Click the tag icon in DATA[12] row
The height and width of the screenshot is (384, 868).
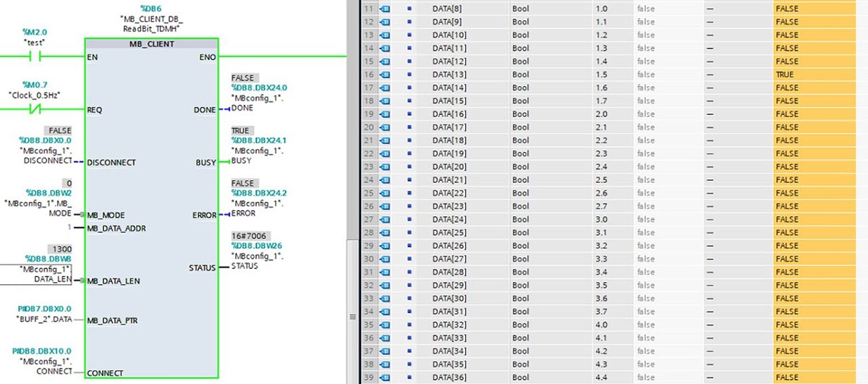point(385,61)
